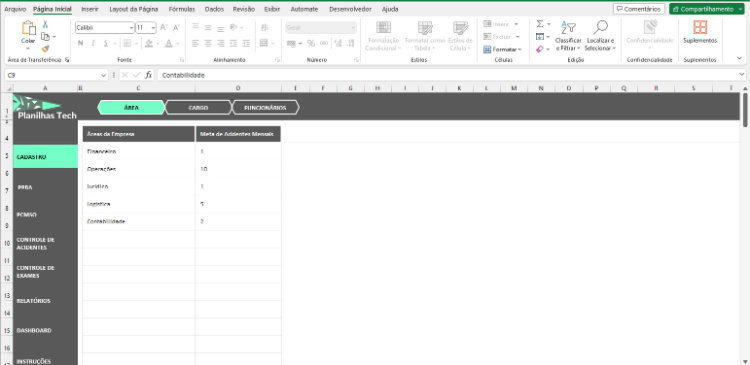Apply font color A icon

[x=168, y=44]
